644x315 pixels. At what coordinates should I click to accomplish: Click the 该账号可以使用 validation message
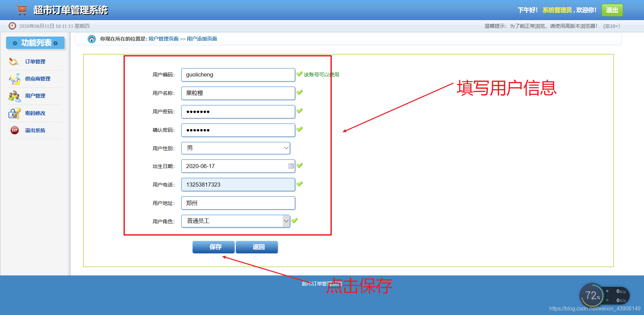click(x=321, y=74)
